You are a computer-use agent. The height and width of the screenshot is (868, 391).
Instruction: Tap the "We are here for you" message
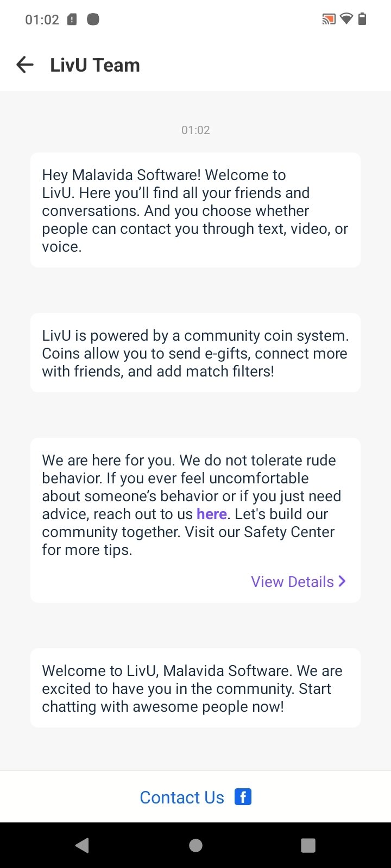click(x=195, y=520)
